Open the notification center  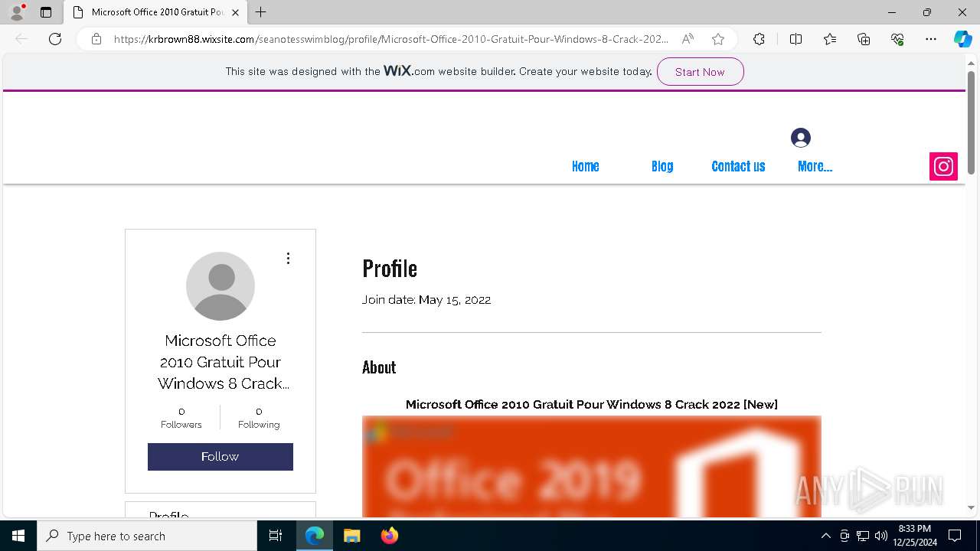pos(955,536)
